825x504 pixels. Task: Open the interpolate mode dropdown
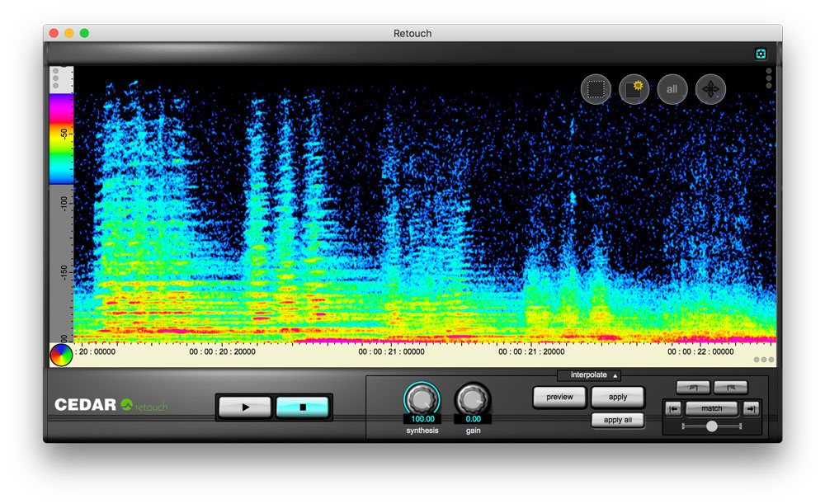[x=589, y=375]
